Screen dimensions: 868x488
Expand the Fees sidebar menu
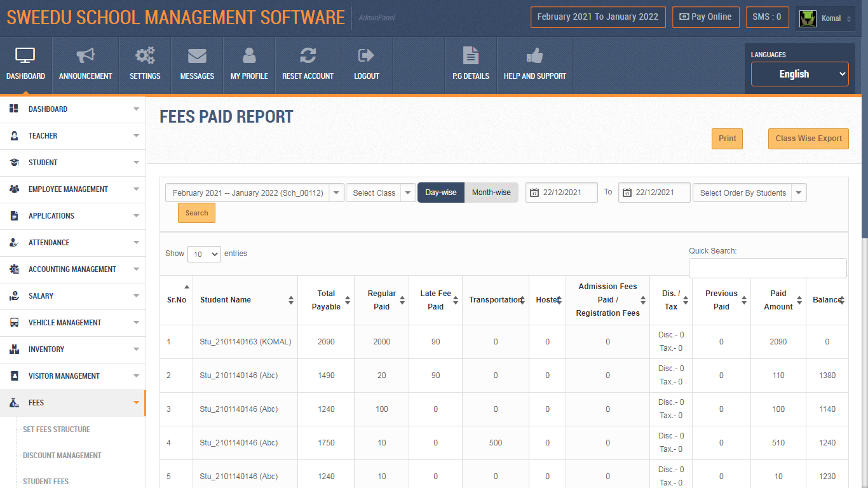pos(72,402)
